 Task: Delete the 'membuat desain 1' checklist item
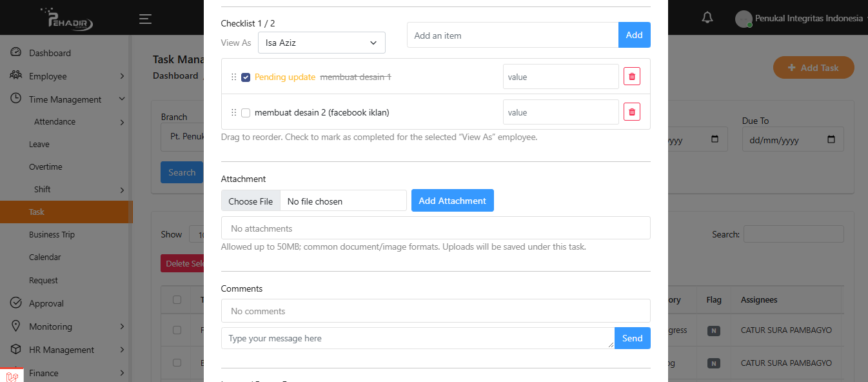pos(632,76)
